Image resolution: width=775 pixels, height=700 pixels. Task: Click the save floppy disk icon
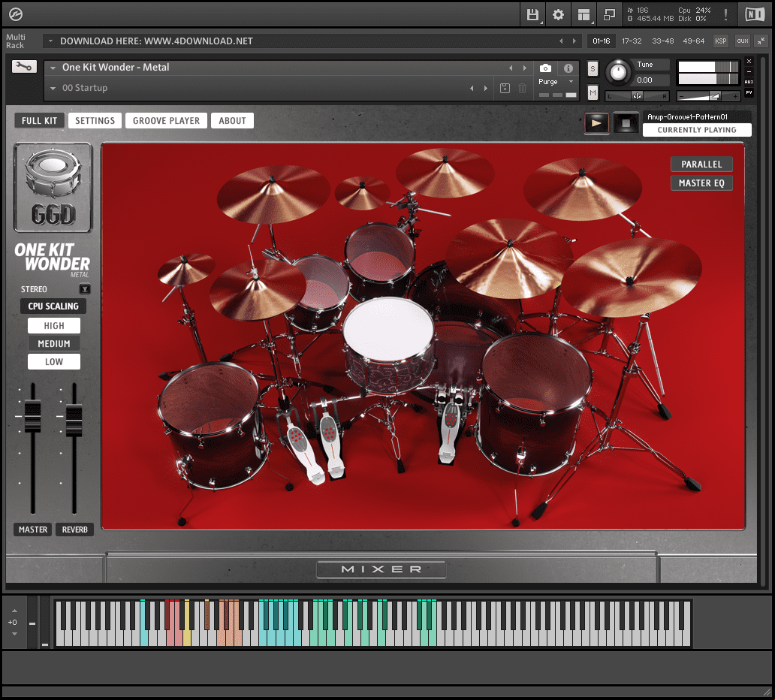pyautogui.click(x=533, y=15)
